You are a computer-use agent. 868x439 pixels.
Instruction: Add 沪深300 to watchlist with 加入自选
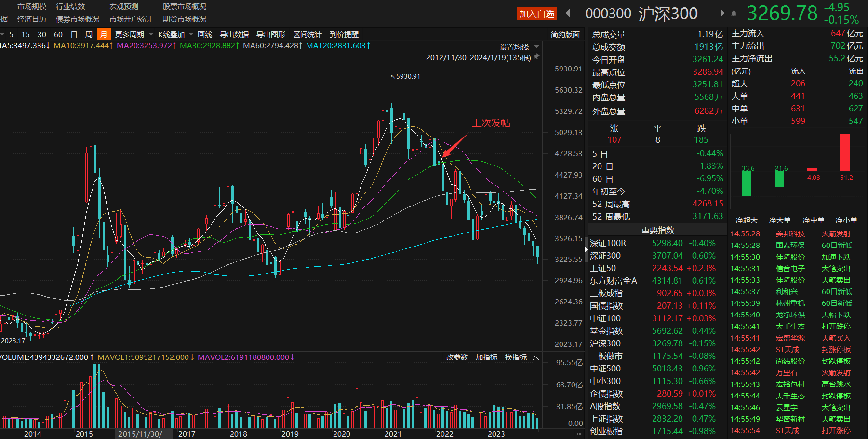[536, 14]
